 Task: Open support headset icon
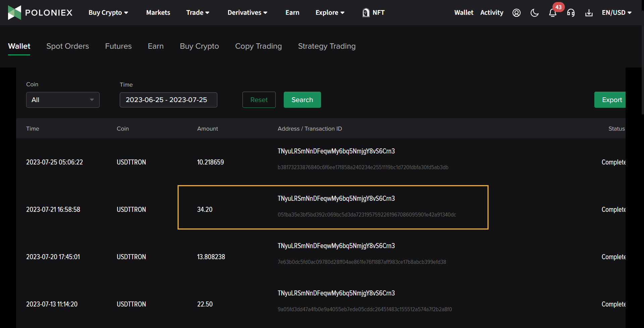[x=571, y=13]
